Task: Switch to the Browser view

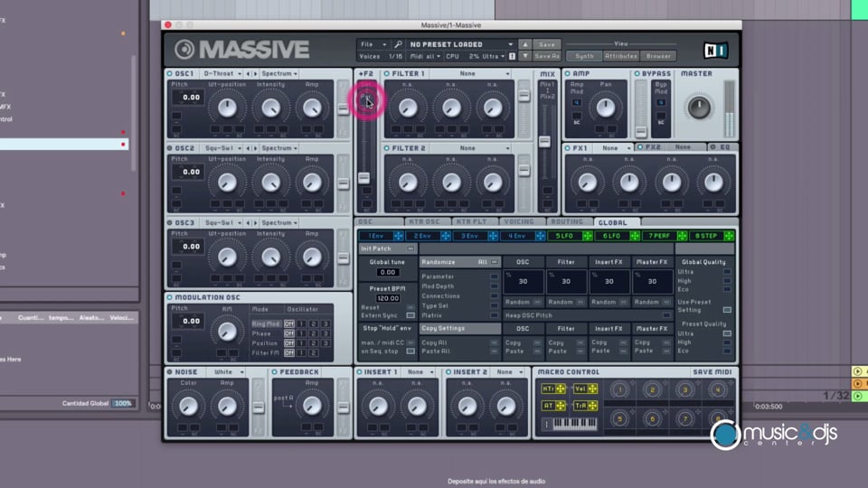Action: pos(658,56)
